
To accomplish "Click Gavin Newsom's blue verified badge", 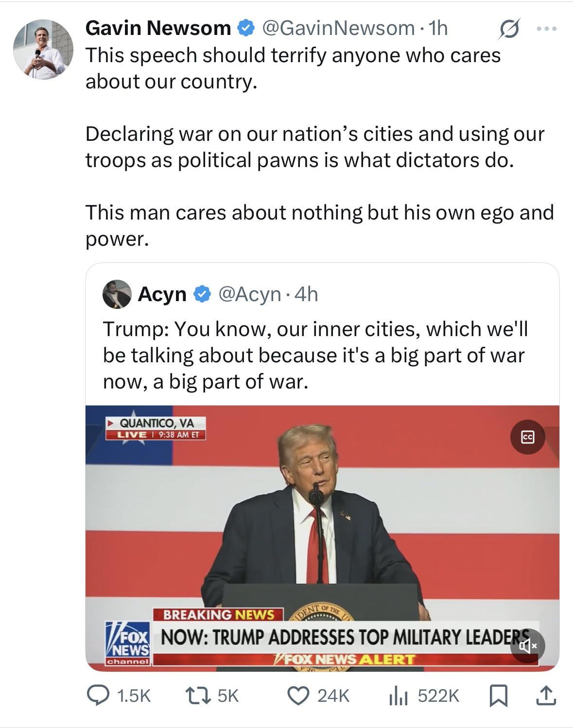I will (x=246, y=29).
